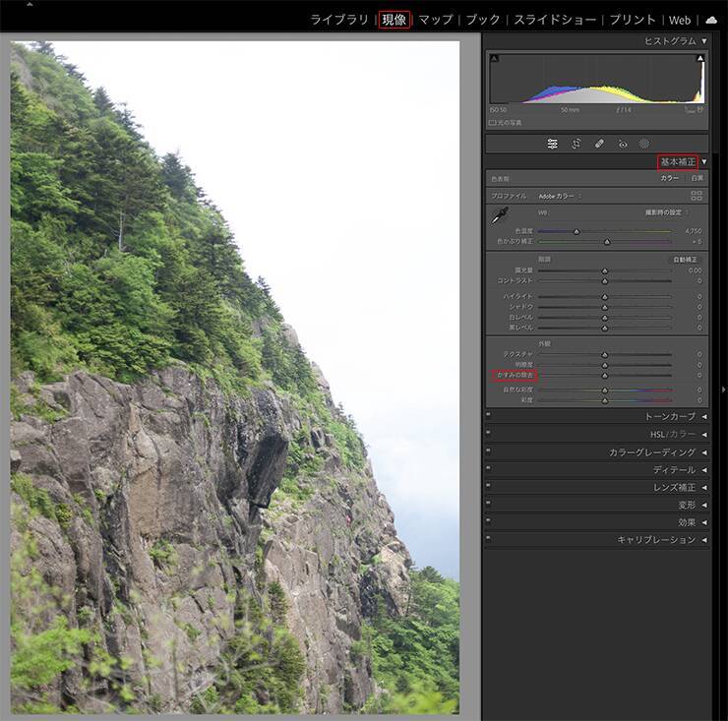This screenshot has width=728, height=721.
Task: Expand the カラーグレーディング panel triangle
Action: 704,452
